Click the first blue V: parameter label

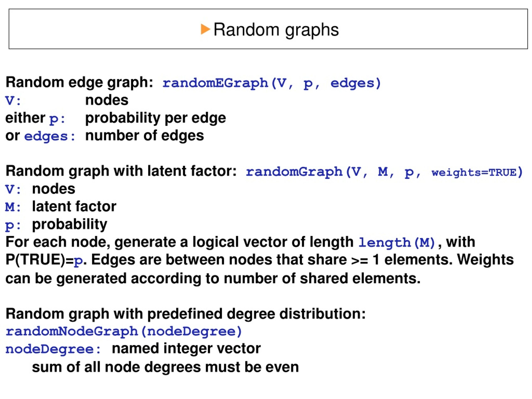click(x=13, y=101)
